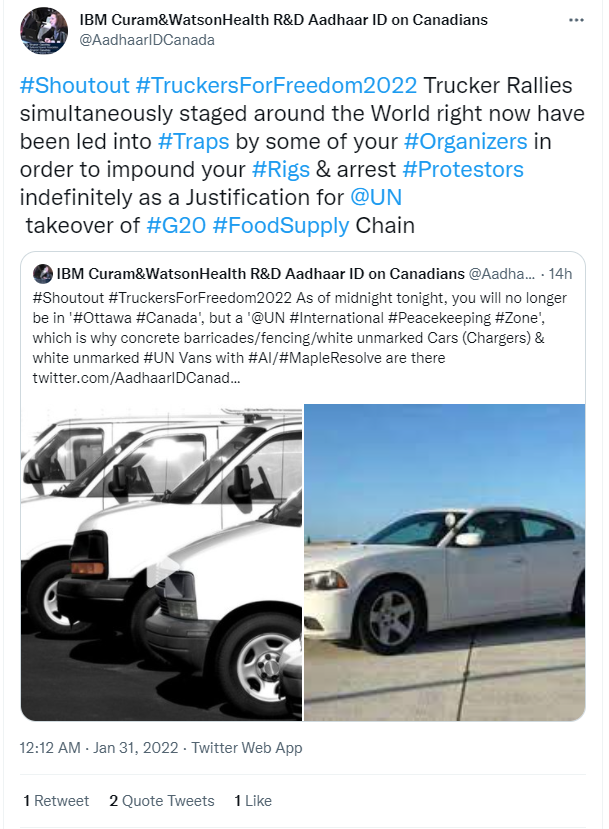View the 1 Retweet list
Image resolution: width=609 pixels, height=829 pixels.
pyautogui.click(x=56, y=801)
